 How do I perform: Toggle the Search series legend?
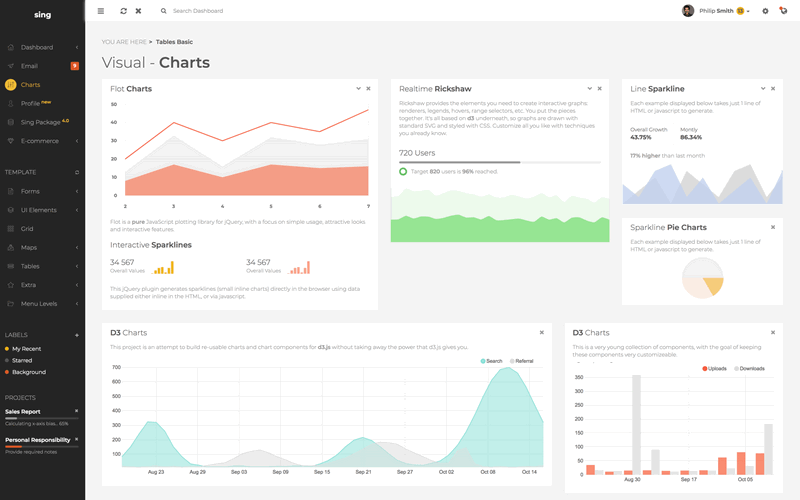pyautogui.click(x=491, y=361)
